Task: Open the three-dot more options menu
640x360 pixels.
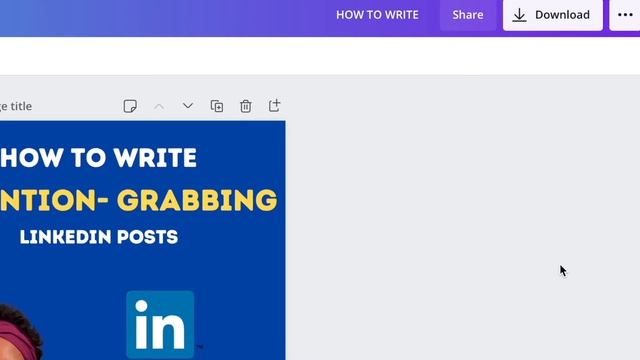Action: click(x=625, y=15)
